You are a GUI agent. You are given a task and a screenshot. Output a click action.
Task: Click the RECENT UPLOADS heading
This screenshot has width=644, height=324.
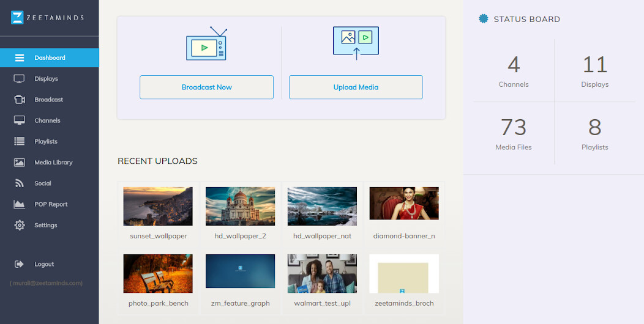(158, 161)
